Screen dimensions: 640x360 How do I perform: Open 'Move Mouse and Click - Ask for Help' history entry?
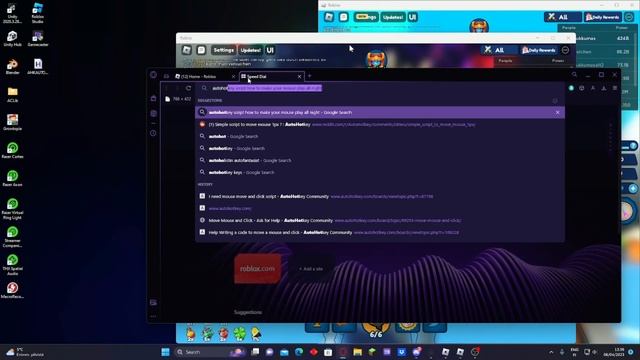(x=380, y=220)
